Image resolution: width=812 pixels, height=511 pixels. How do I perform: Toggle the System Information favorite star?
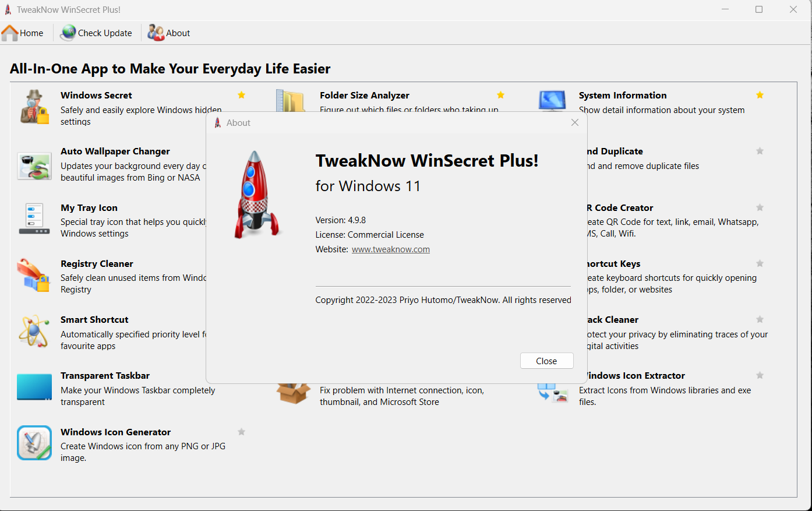click(760, 95)
